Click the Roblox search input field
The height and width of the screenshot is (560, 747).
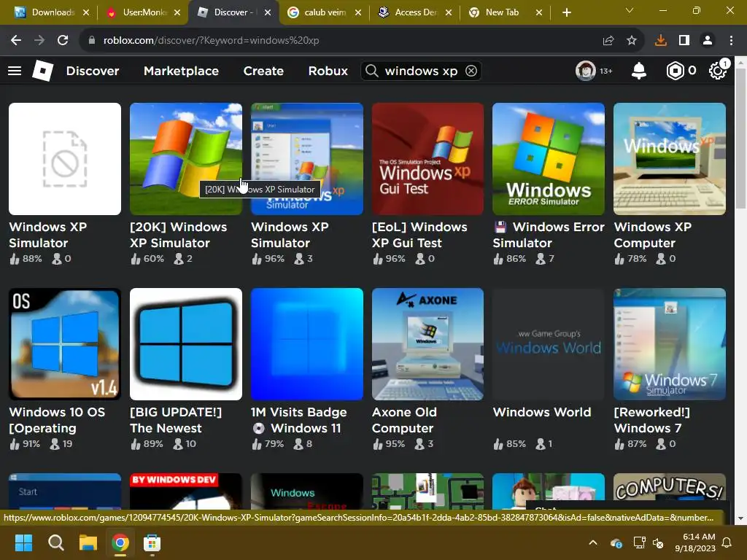pos(421,71)
